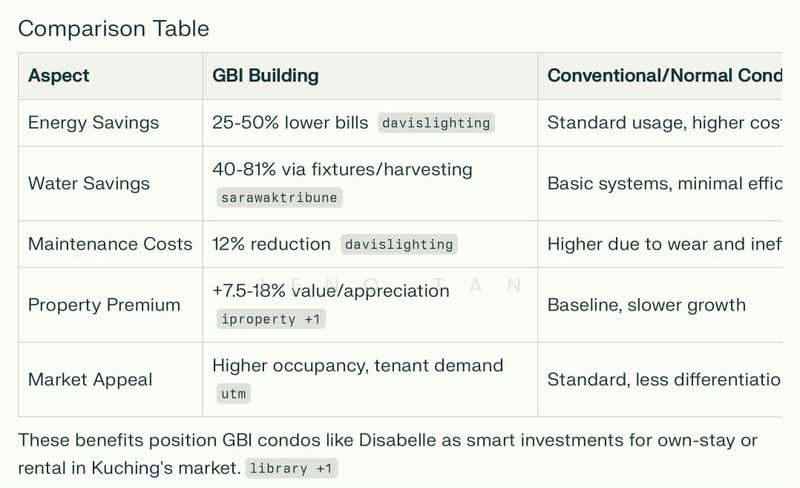
Task: Click the Comparison Table heading
Action: click(113, 29)
